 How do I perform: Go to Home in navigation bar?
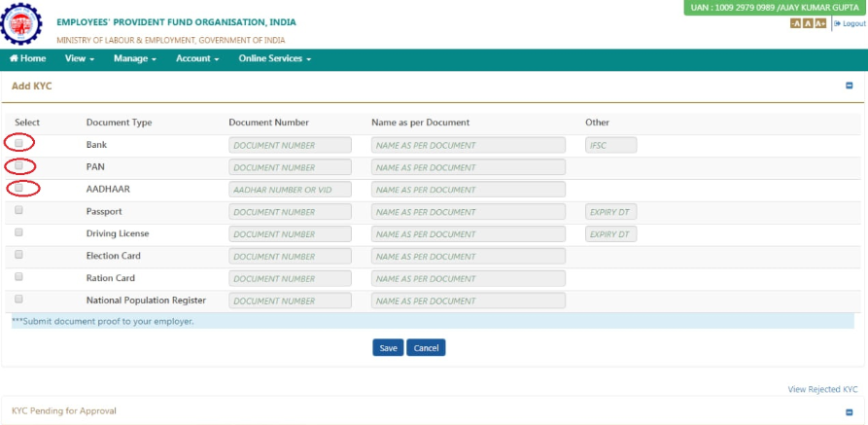click(x=27, y=59)
